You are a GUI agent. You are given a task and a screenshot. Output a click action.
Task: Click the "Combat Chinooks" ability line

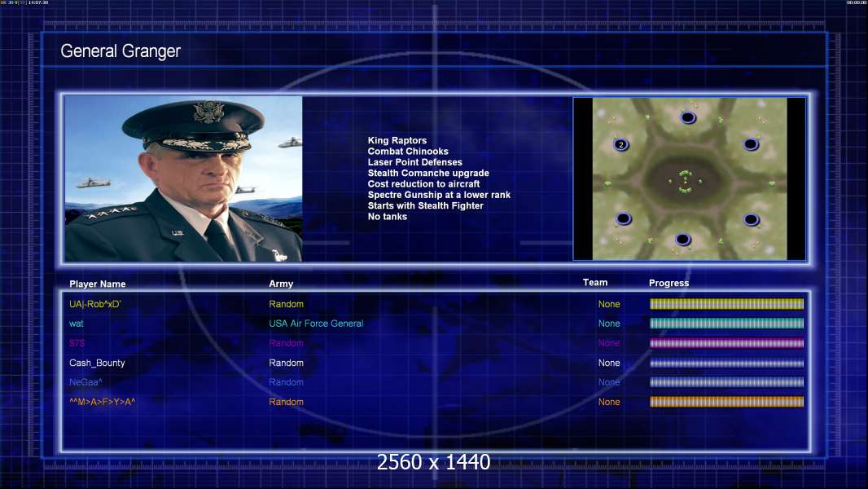tap(408, 152)
